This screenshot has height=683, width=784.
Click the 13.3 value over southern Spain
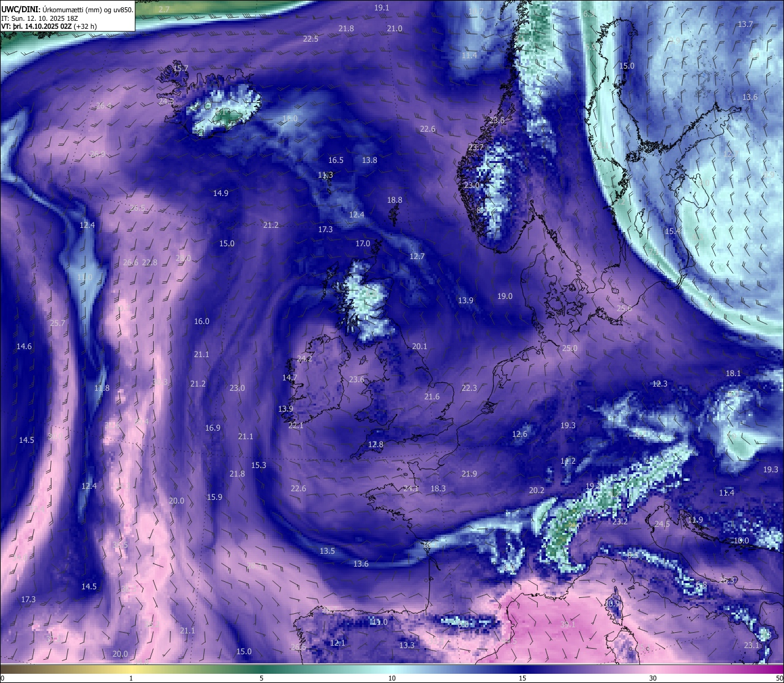407,645
